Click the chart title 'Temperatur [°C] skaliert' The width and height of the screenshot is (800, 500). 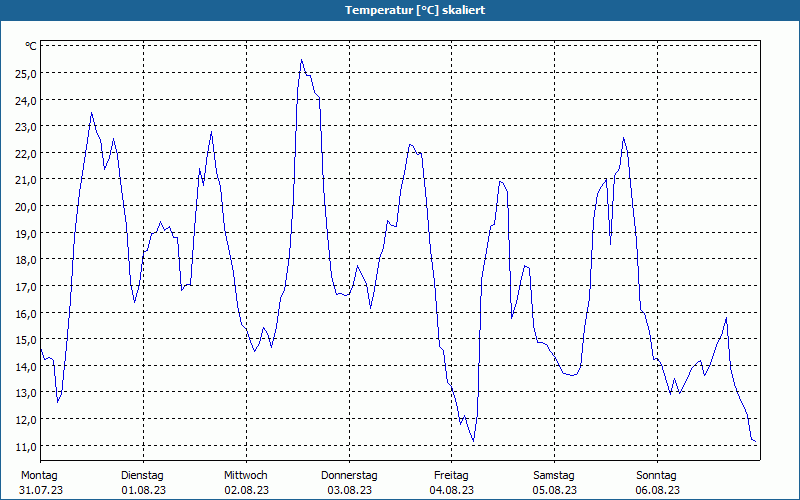click(x=415, y=10)
